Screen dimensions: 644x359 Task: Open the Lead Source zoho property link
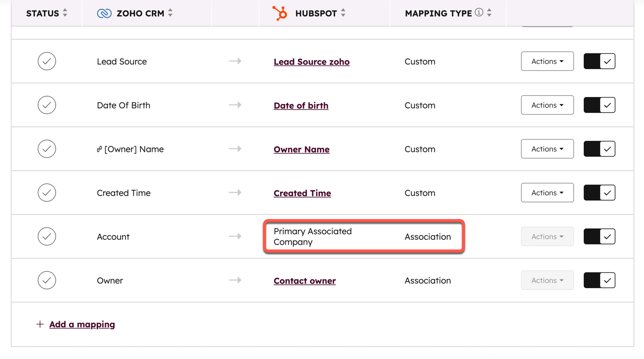(311, 62)
